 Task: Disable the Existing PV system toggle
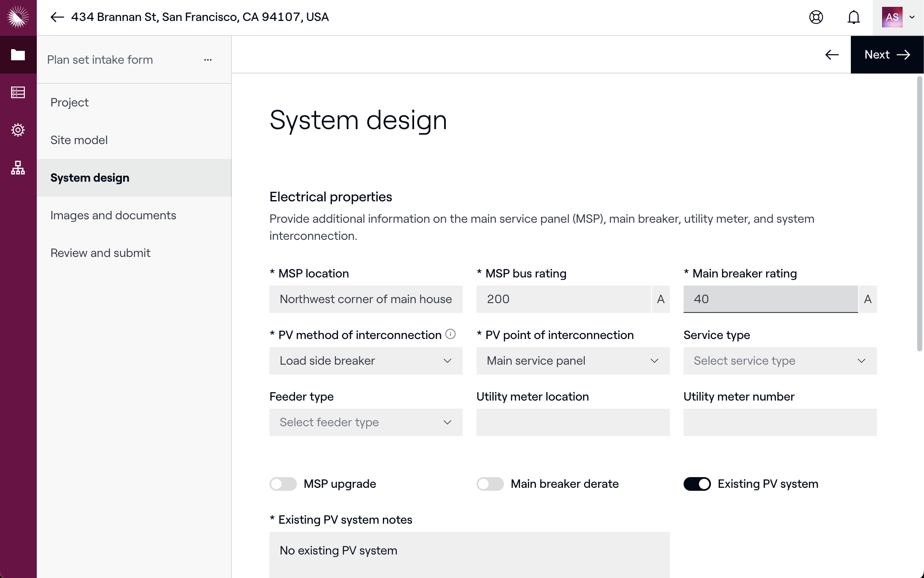click(697, 484)
